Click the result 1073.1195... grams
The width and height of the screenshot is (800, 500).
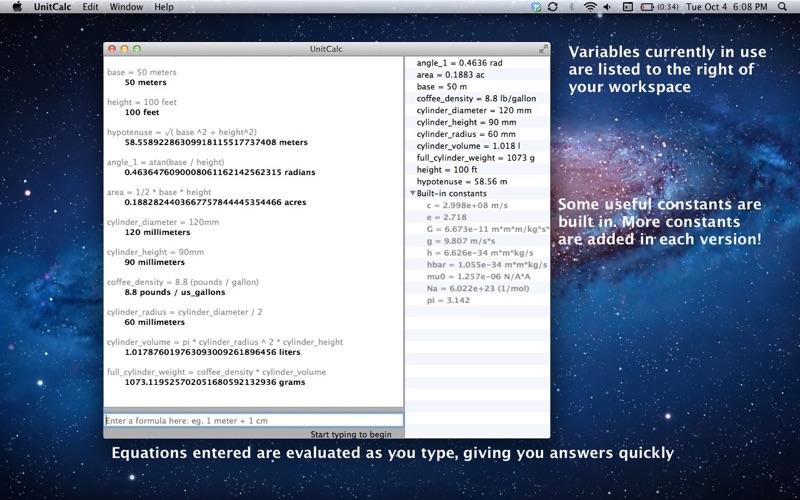(215, 383)
